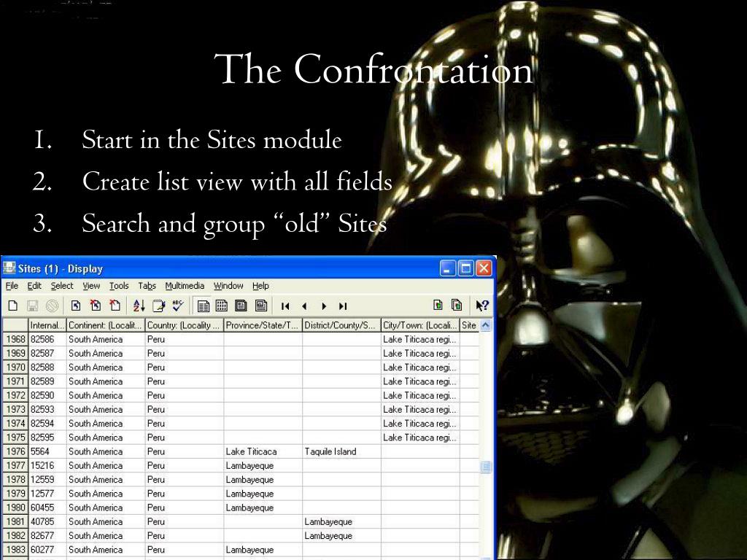Click the vertical scrollbar thumb
747x560 pixels.
point(485,467)
